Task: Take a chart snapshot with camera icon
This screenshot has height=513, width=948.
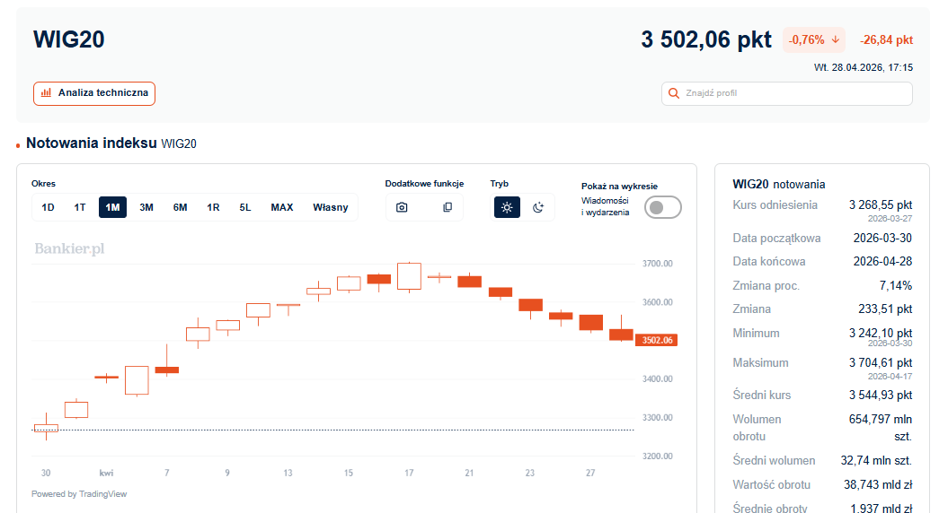Action: [401, 207]
